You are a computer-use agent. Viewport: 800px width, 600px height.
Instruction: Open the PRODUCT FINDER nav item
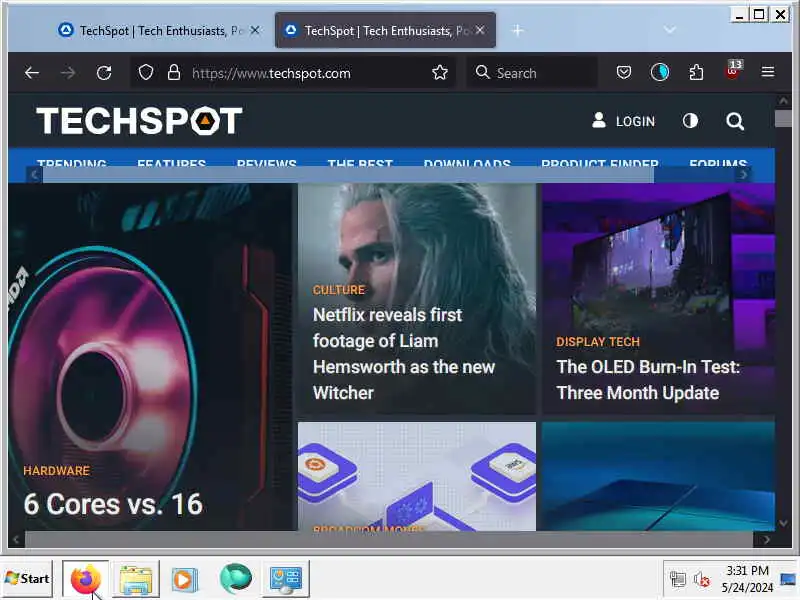point(599,162)
